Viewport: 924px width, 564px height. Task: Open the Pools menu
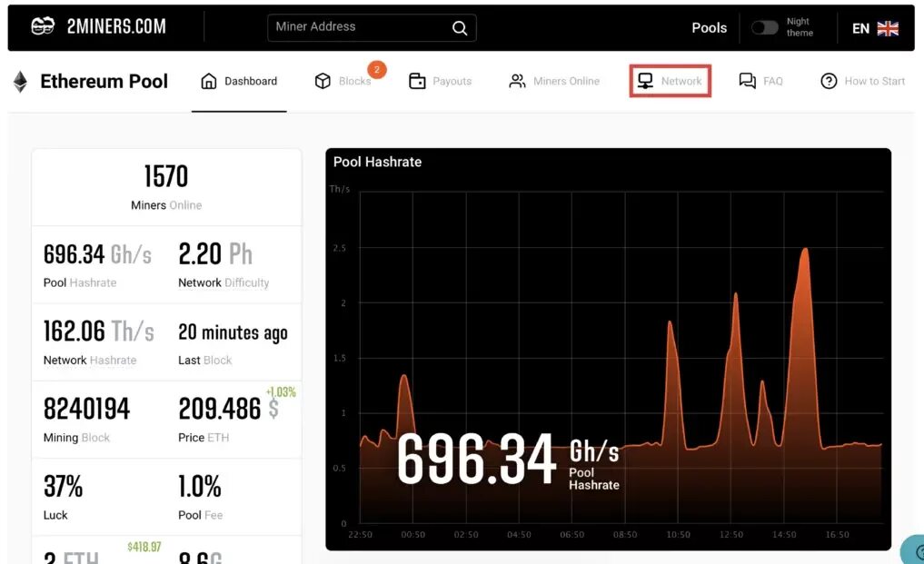(709, 27)
